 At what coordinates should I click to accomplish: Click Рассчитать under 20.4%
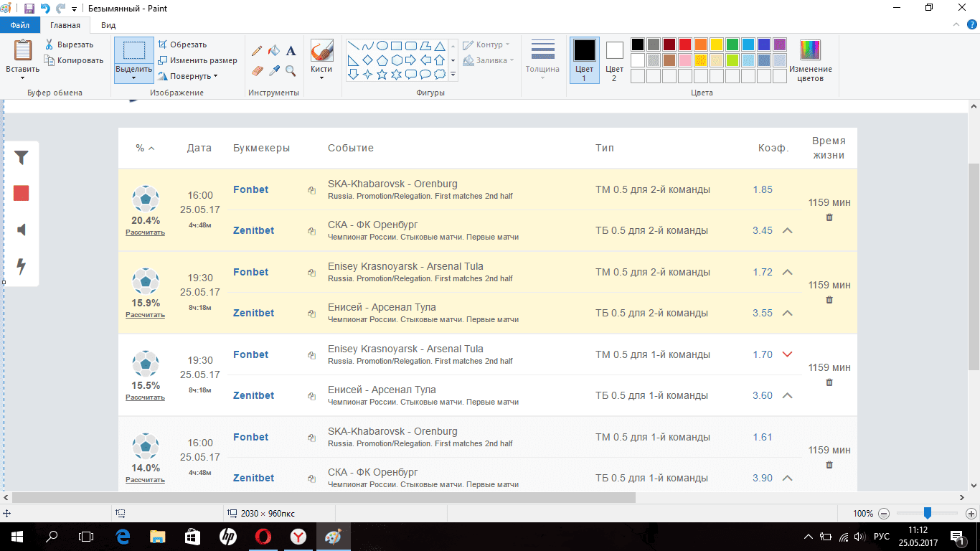(145, 232)
